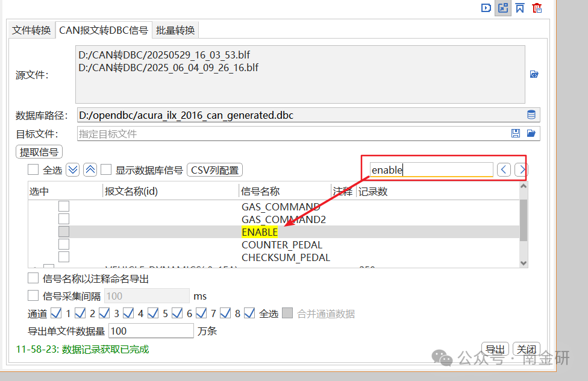Viewport: 588px width, 381px height.
Task: Check the GAS_COMMAND signal row box
Action: [x=64, y=206]
